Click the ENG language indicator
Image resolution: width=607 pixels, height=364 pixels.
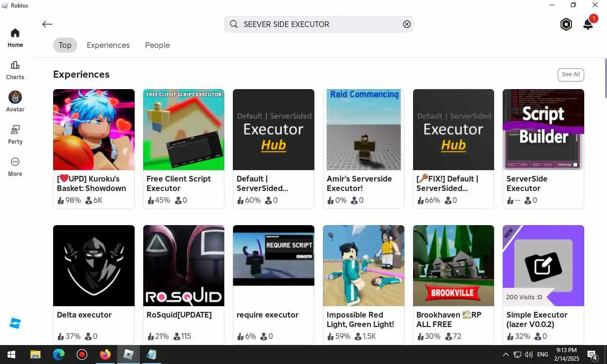[x=543, y=355]
